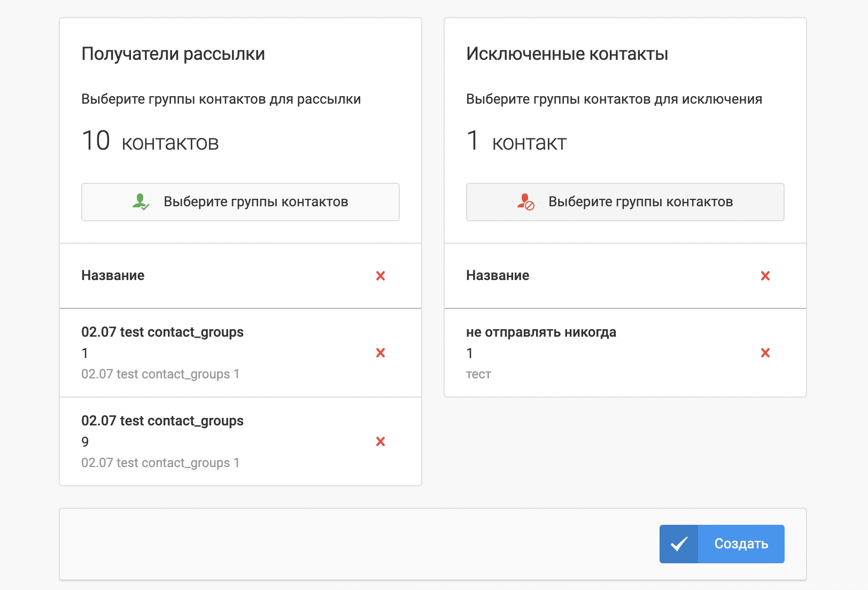Click 'Получатели рассылки' heading
This screenshot has width=868, height=590.
[173, 54]
